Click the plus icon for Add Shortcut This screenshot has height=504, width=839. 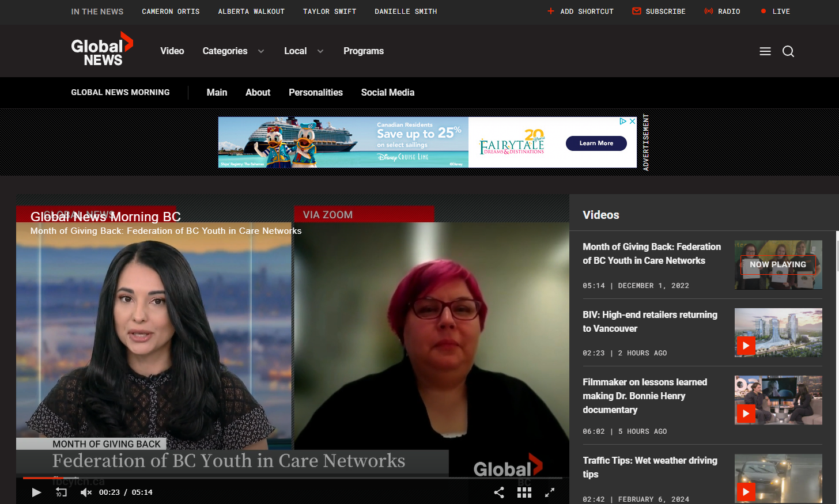coord(551,11)
